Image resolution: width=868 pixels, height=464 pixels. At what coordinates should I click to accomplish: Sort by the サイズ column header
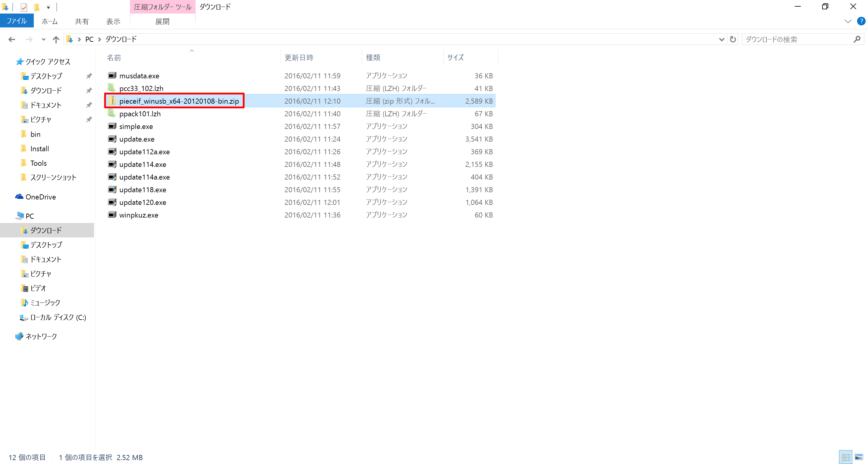(455, 58)
